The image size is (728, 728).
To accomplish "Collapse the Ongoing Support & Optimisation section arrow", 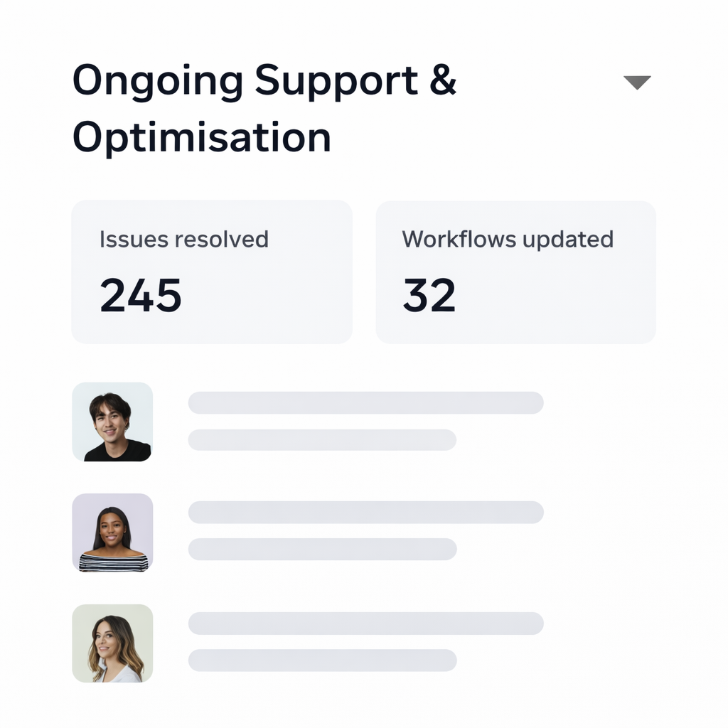I will pyautogui.click(x=637, y=82).
